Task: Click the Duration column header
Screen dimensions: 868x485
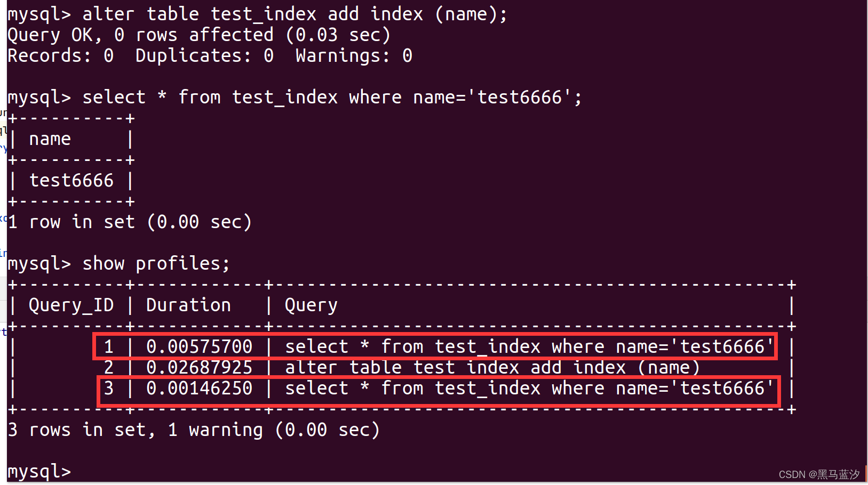Action: tap(188, 305)
